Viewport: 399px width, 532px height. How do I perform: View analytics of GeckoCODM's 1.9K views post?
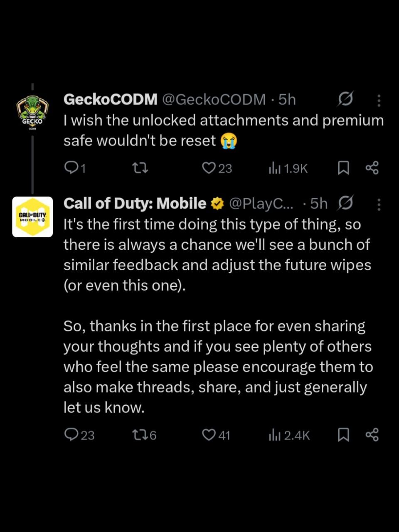point(275,168)
